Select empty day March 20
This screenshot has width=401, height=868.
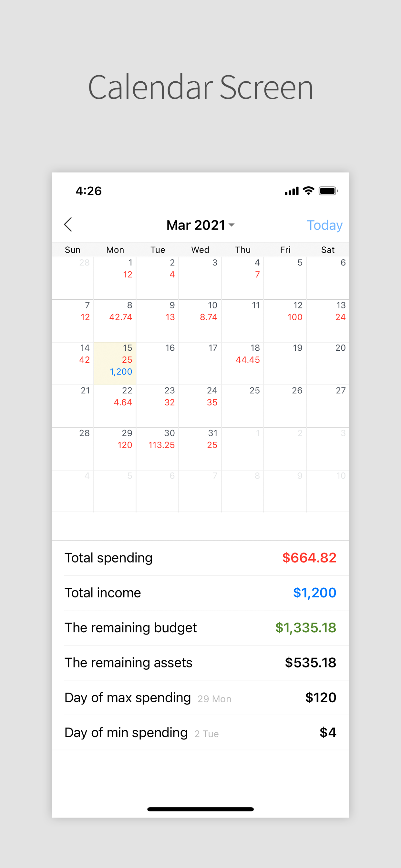(x=328, y=364)
